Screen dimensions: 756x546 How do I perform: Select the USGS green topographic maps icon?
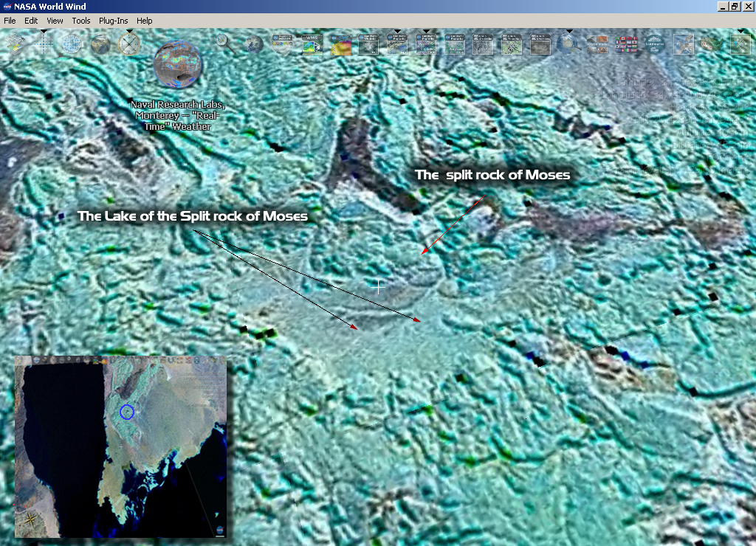(512, 44)
